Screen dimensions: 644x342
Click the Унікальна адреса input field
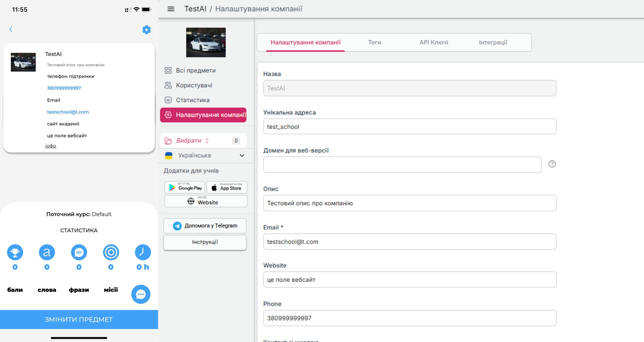409,127
